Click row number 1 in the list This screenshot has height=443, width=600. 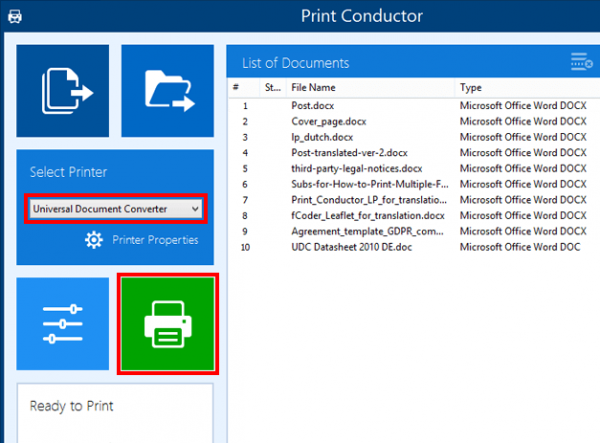tap(245, 106)
